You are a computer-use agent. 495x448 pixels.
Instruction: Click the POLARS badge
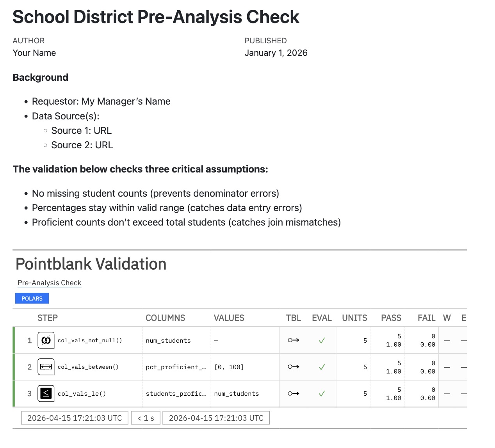tap(32, 299)
